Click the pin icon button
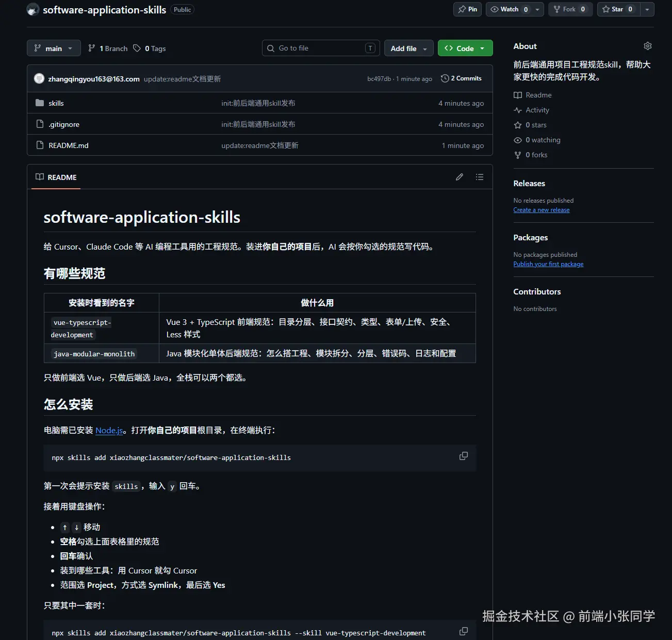Viewport: 672px width, 640px height. click(468, 9)
